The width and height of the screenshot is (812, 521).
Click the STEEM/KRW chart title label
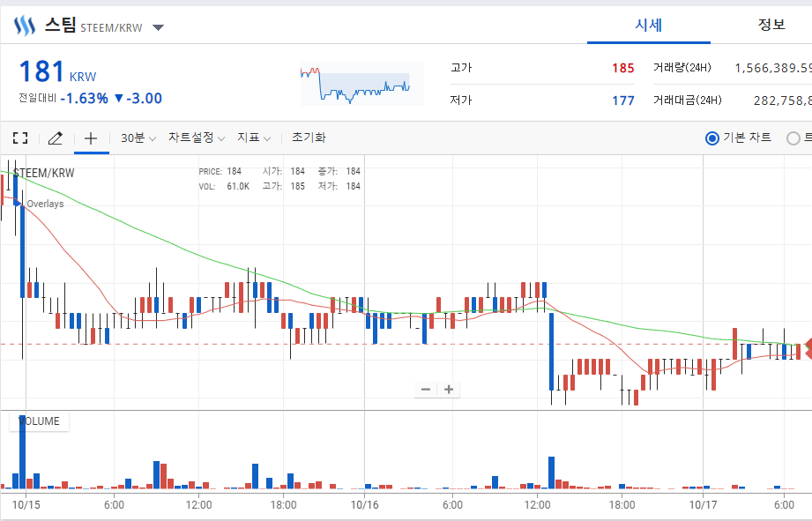pos(43,173)
